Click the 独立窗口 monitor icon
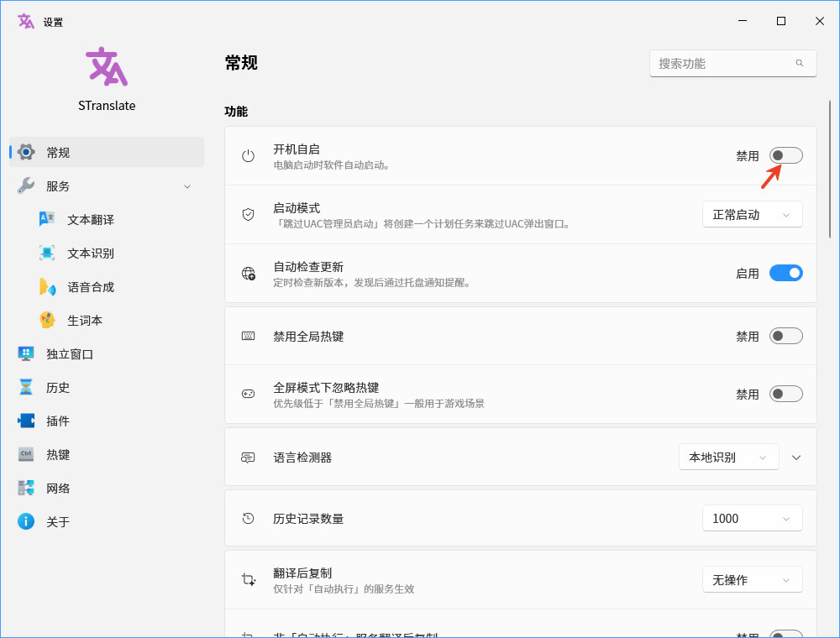The image size is (840, 638). [x=26, y=353]
